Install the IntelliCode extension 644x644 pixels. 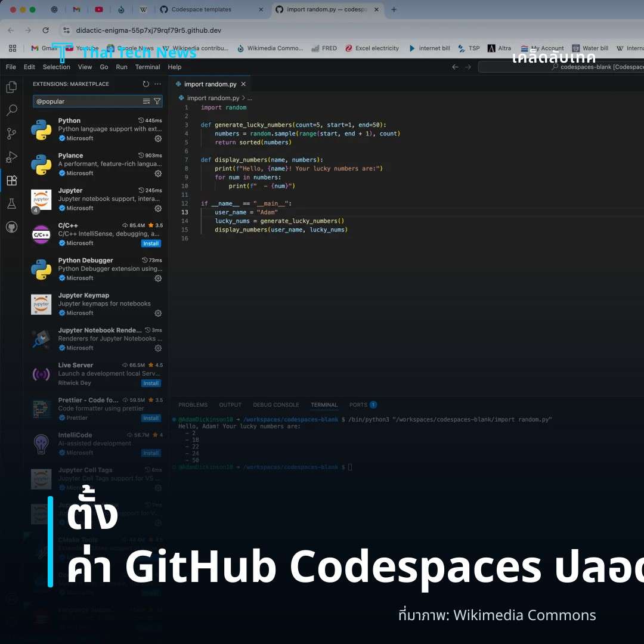point(151,453)
